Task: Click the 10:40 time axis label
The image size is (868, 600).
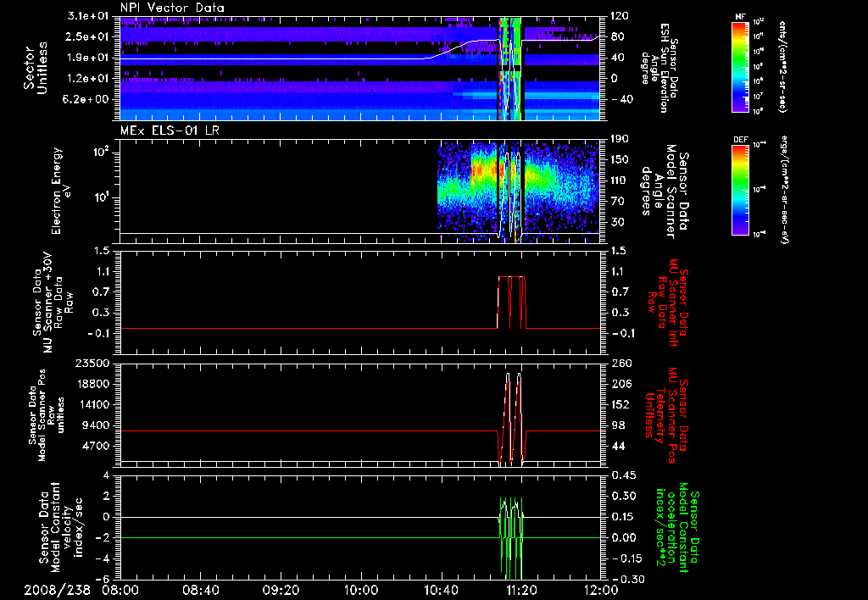Action: [x=442, y=589]
